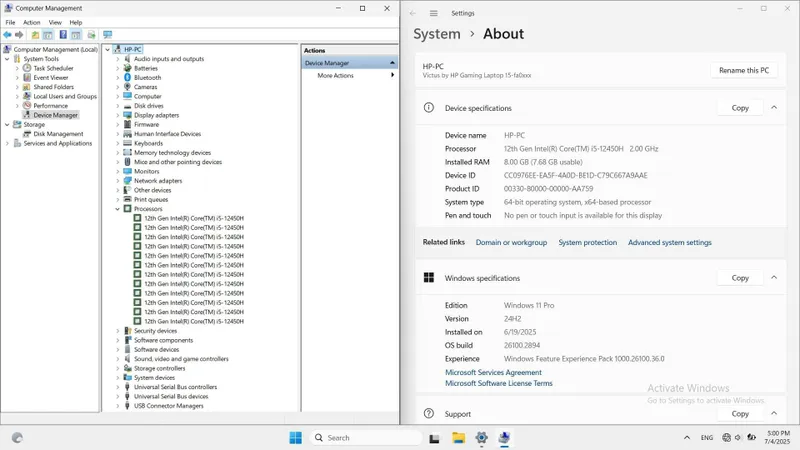The width and height of the screenshot is (800, 450).
Task: Click the Settings gear icon on taskbar
Action: tap(481, 437)
